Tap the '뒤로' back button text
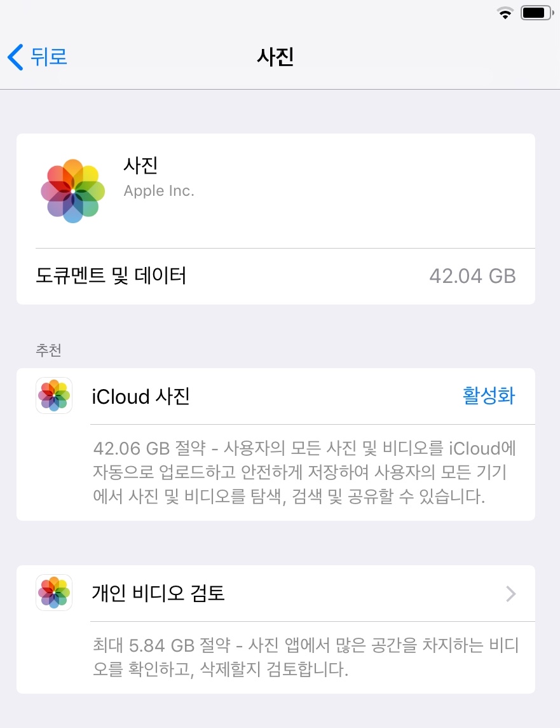The height and width of the screenshot is (728, 560). click(48, 57)
